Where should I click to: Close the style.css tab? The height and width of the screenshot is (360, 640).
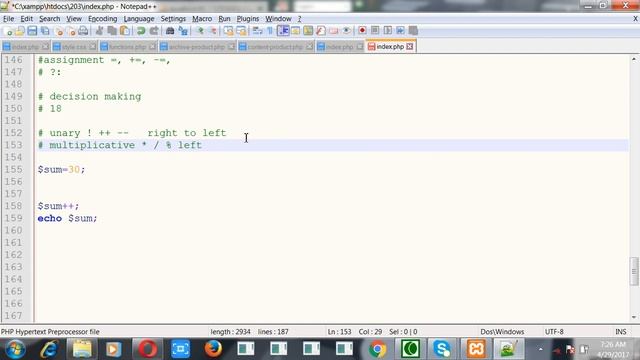[x=93, y=47]
